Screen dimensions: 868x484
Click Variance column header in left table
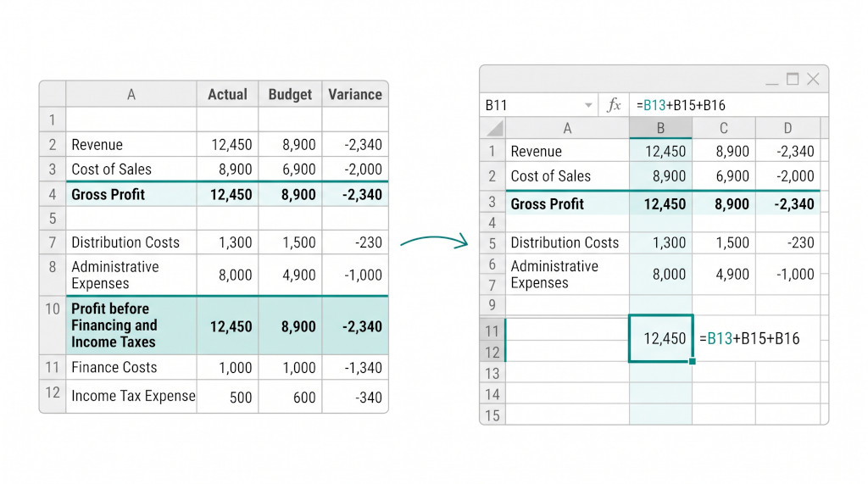(355, 94)
